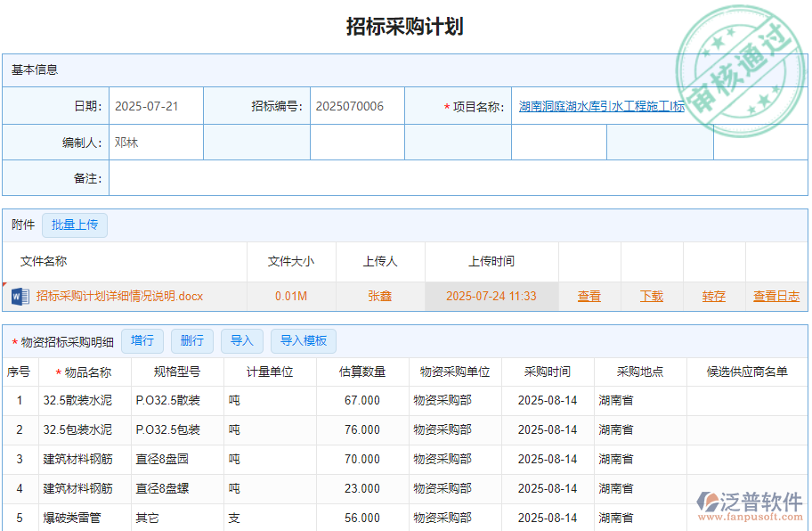Viewport: 812px width, 531px height.
Task: Click 增行 to add a detail row
Action: 142,340
